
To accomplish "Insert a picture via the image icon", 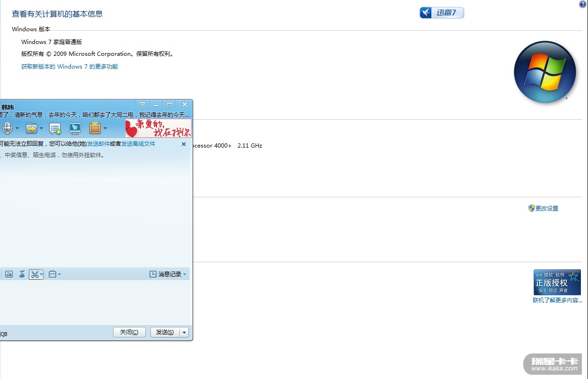I will (x=9, y=274).
